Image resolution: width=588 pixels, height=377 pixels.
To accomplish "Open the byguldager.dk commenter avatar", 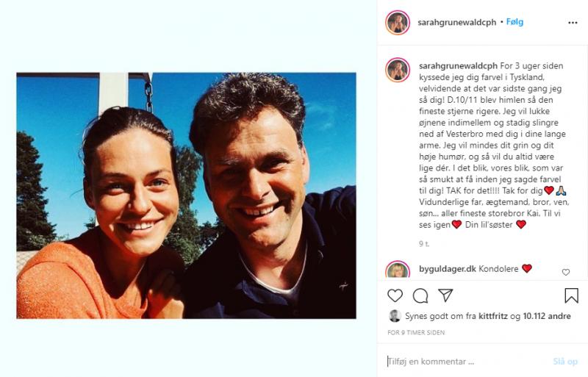I will pyautogui.click(x=398, y=270).
